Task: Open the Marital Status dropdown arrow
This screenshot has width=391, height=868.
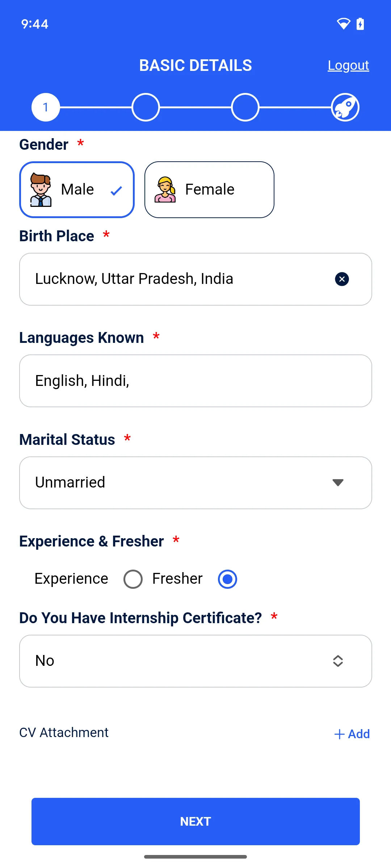Action: (338, 483)
